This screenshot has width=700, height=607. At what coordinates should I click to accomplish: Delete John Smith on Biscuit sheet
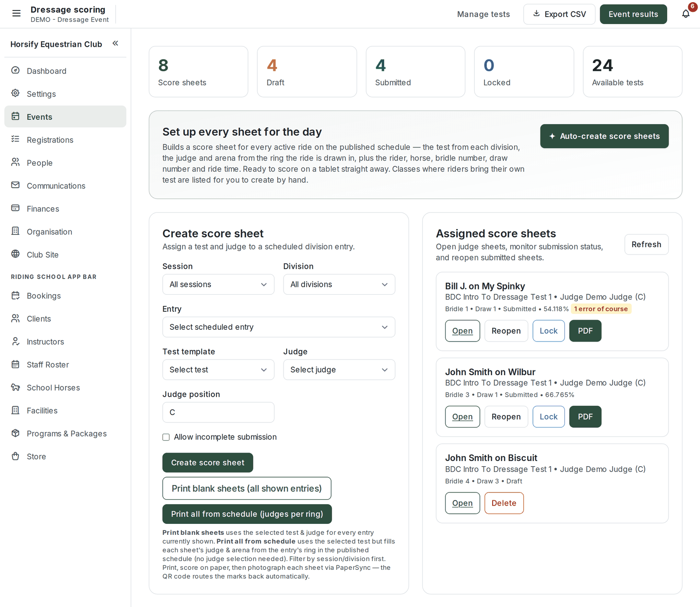coord(504,503)
